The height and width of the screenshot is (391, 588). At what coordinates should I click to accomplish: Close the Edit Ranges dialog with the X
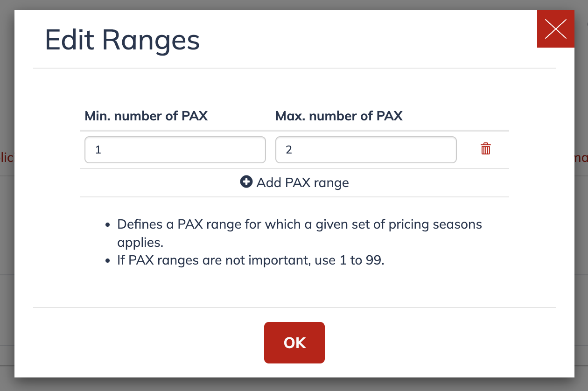[556, 29]
